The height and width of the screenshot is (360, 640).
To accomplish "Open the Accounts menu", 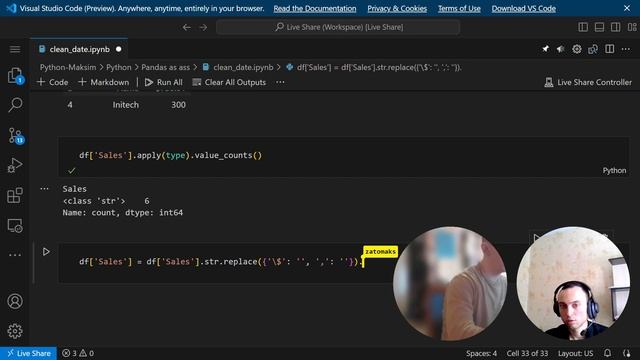I will click(x=15, y=301).
